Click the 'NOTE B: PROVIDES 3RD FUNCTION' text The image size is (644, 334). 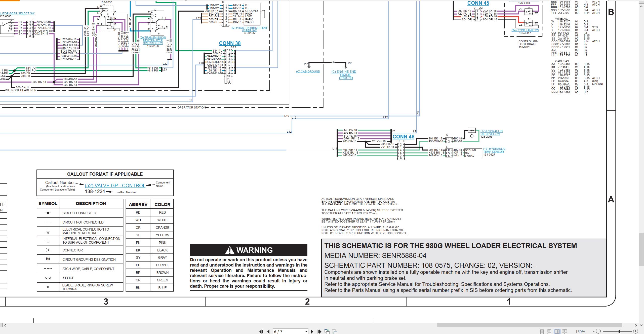click(364, 233)
